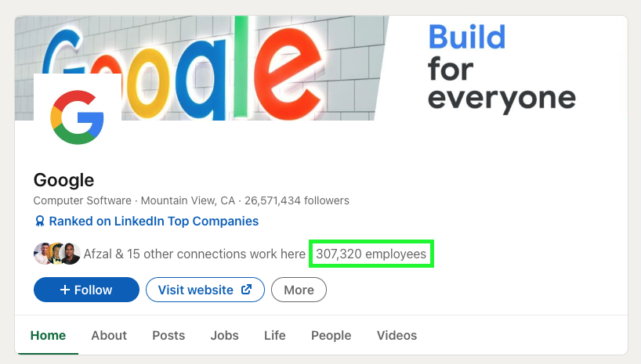Select the Home tab

48,335
